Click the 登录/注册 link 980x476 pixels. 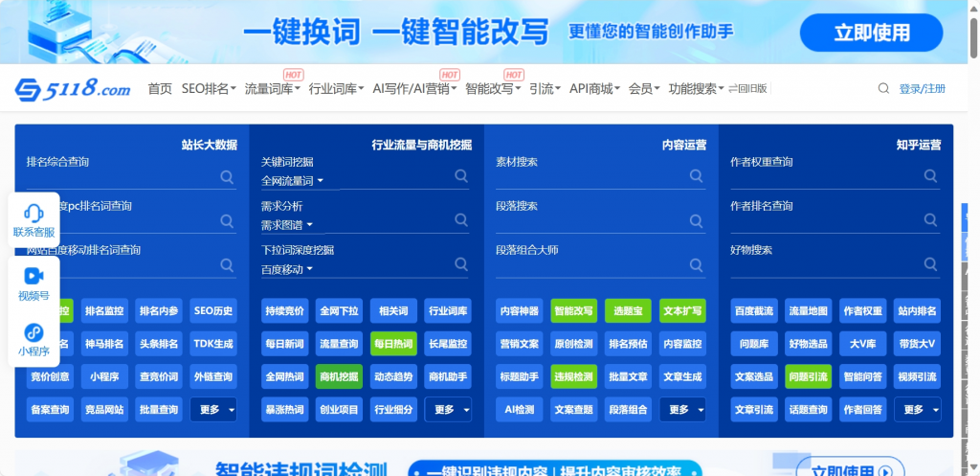click(922, 89)
